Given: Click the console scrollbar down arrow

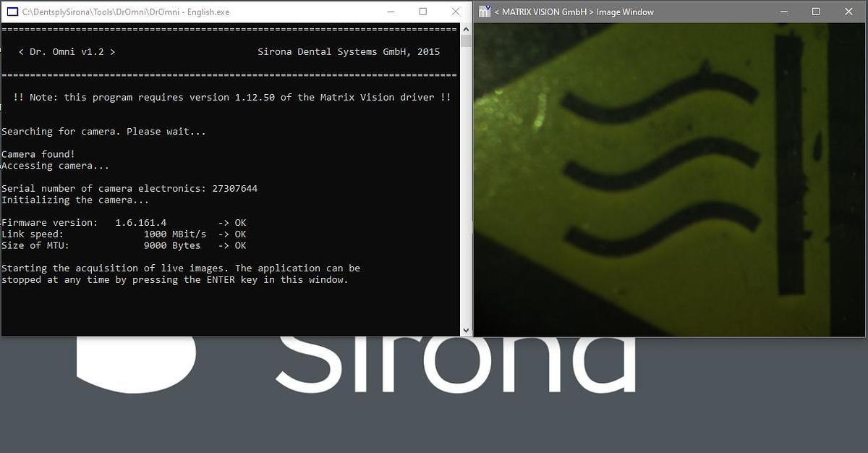Looking at the screenshot, I should click(x=467, y=330).
